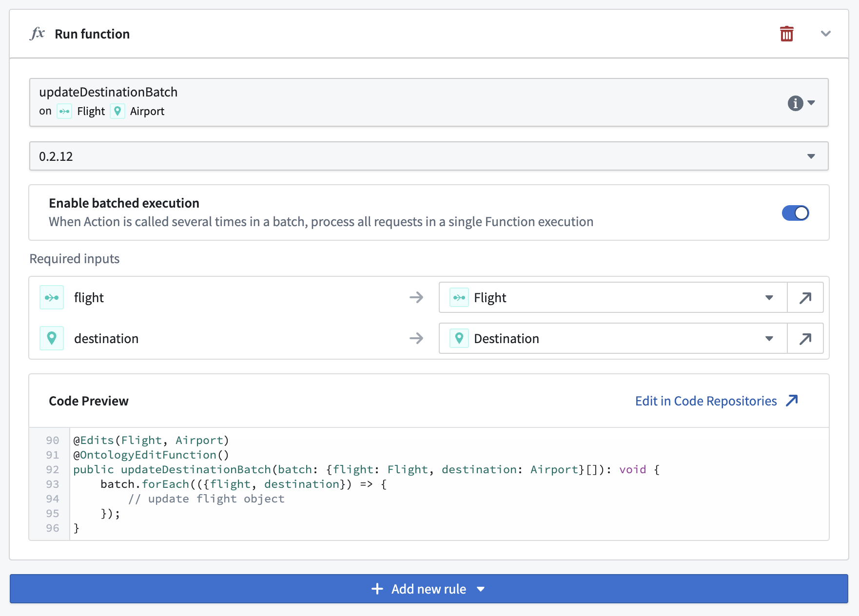Open the Add new rule dropdown caret
Viewport: 859px width, 616px height.
(481, 589)
